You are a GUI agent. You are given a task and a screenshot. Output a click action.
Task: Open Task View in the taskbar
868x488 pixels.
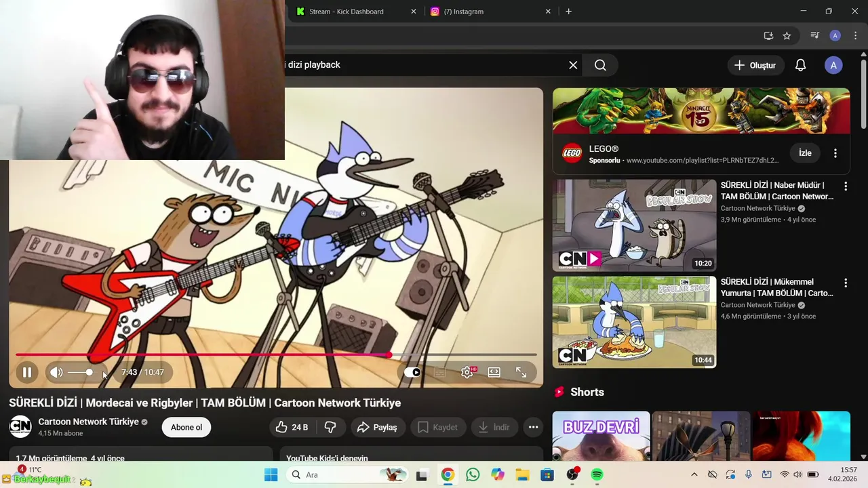tap(422, 474)
